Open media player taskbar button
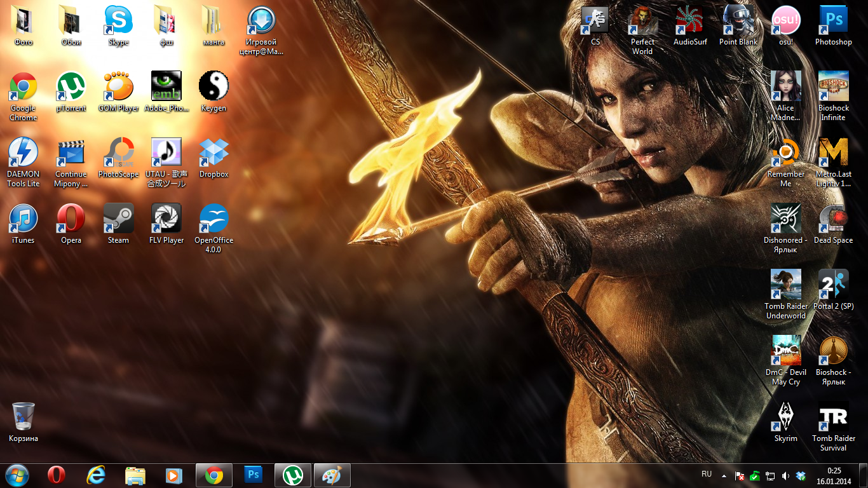This screenshot has height=488, width=868. point(174,475)
